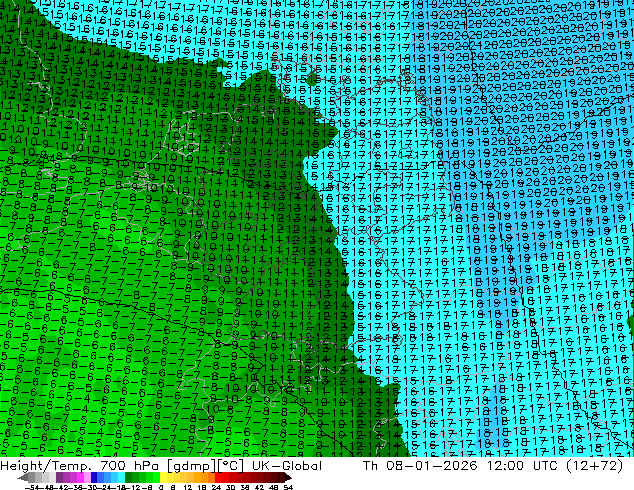Click the '12:00 UTC' time text
The image size is (634, 490).
(x=523, y=466)
